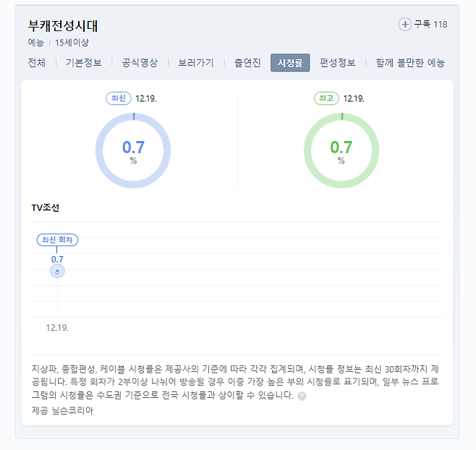Switch to the 기본정보 tab
476x450 pixels.
click(84, 63)
